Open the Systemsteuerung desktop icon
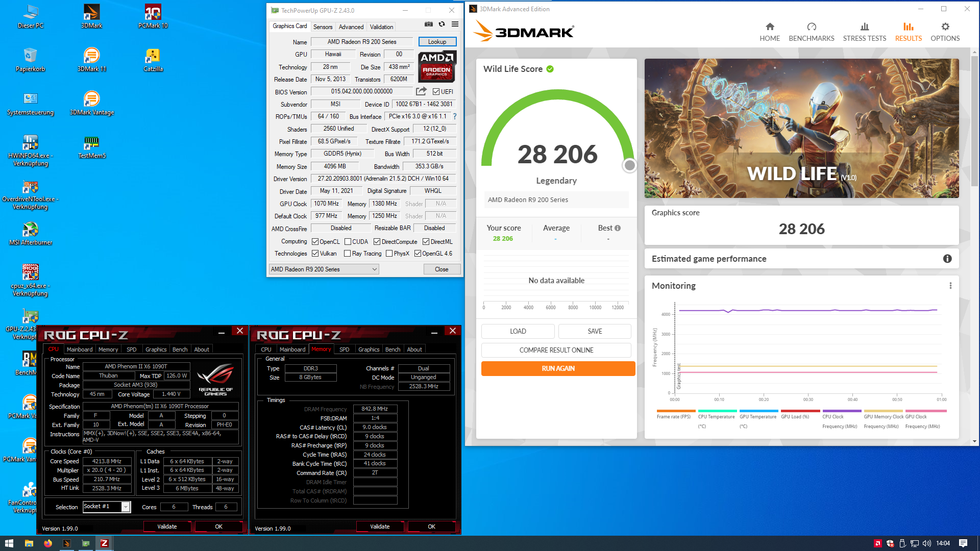The image size is (980, 551). point(30,103)
